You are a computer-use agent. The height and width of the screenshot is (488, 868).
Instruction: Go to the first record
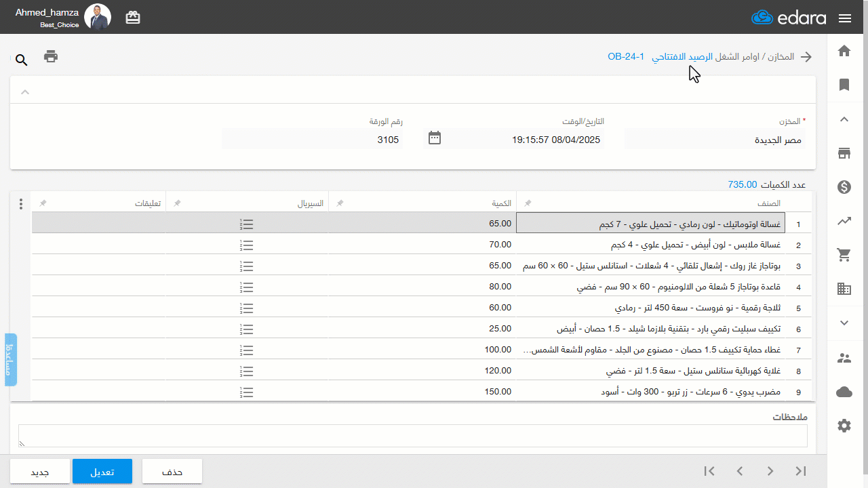coord(709,471)
